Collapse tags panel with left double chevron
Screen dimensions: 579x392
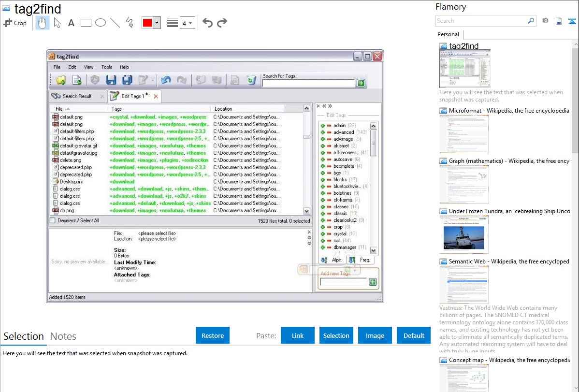click(x=324, y=106)
